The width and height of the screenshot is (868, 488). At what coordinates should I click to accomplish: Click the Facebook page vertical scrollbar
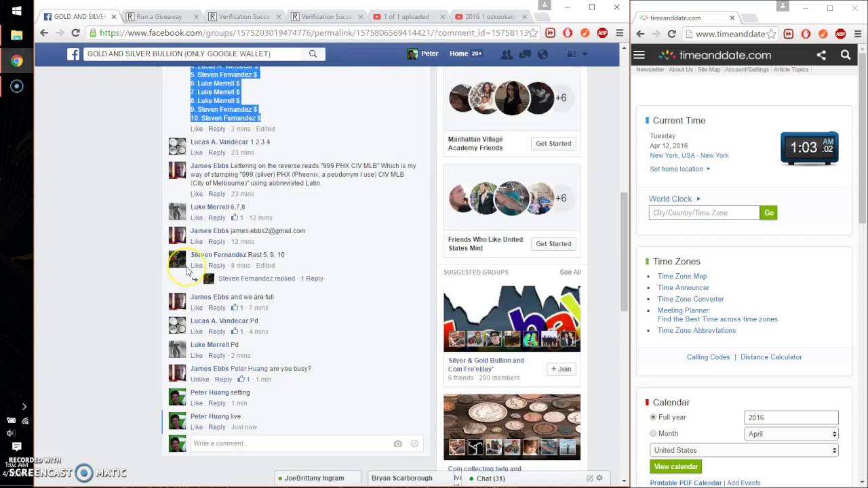[x=624, y=251]
